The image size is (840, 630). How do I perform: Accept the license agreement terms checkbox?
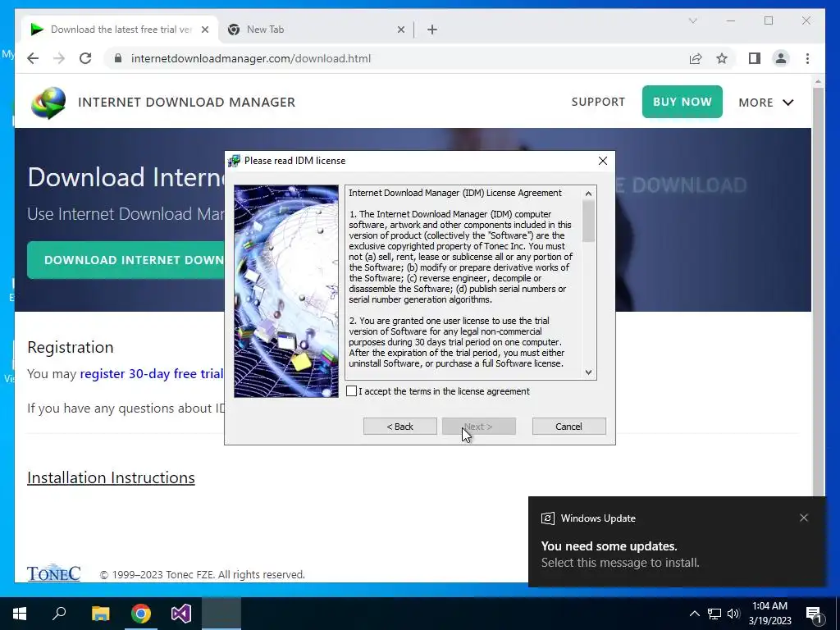[x=351, y=391]
